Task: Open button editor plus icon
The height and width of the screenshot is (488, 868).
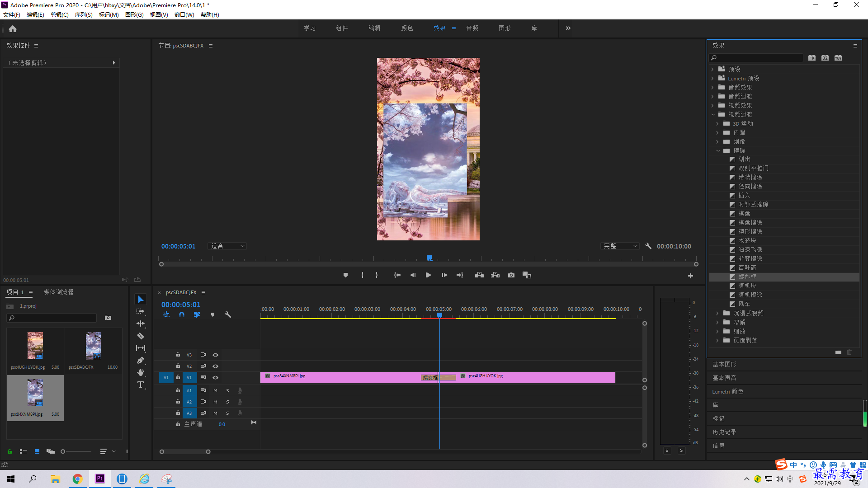Action: pyautogui.click(x=690, y=276)
